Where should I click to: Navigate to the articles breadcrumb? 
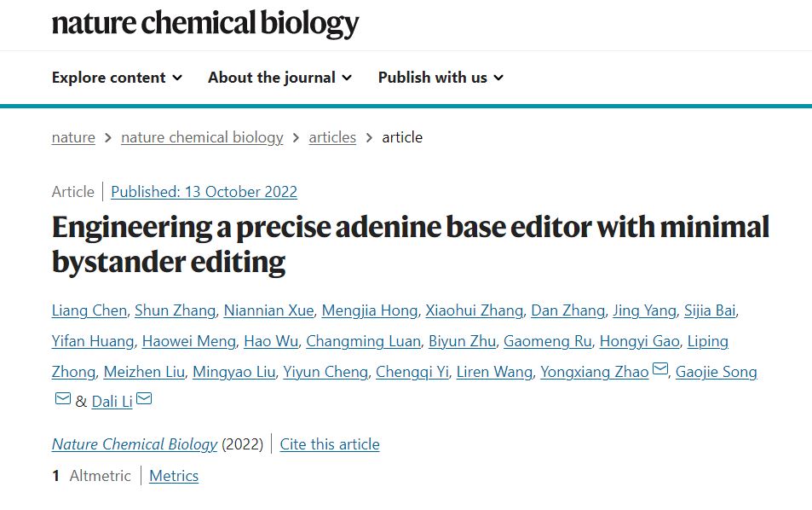[x=332, y=137]
